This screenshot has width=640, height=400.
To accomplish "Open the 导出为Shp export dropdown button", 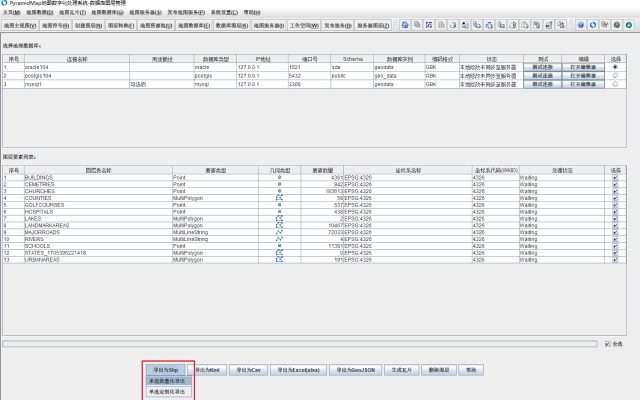I will [x=166, y=370].
